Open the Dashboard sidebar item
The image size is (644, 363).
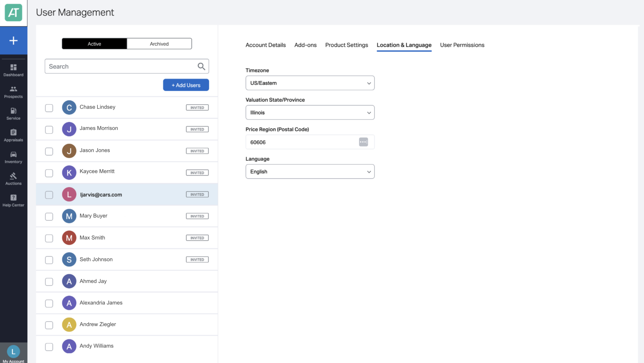[13, 70]
